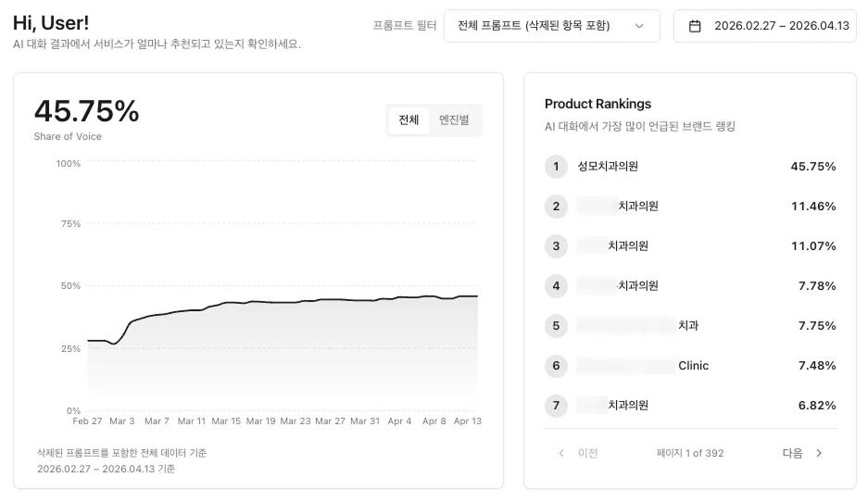Click the Product Rankings heading
868x502 pixels.
point(598,104)
